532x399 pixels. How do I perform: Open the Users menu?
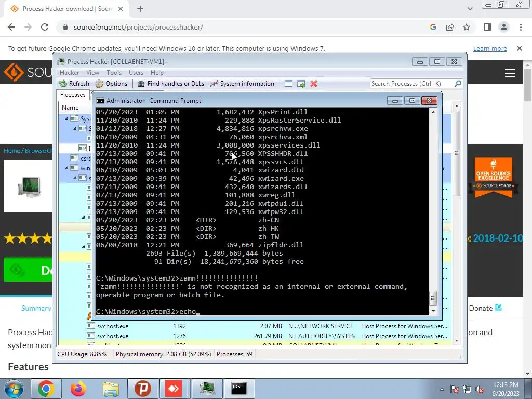(136, 73)
